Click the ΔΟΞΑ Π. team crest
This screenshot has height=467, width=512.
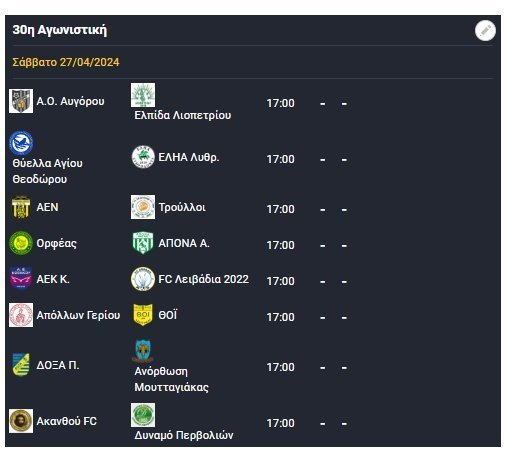pos(21,365)
